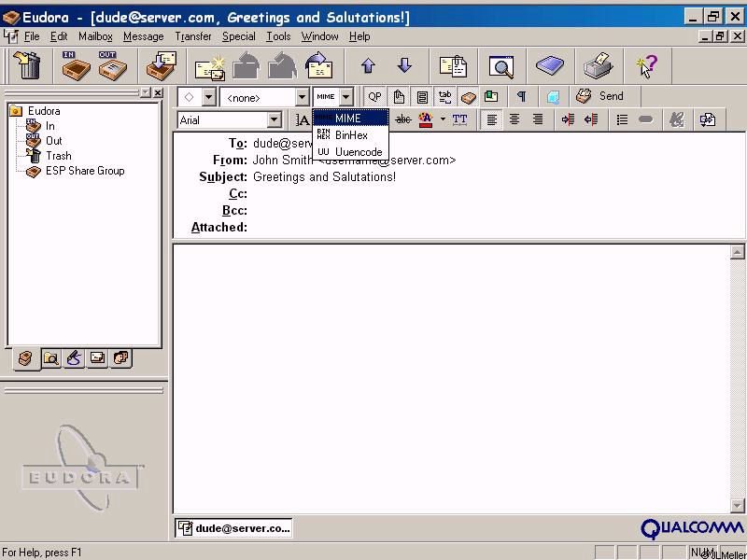Decrease indent with red-arrow icon
747x560 pixels.
591,119
